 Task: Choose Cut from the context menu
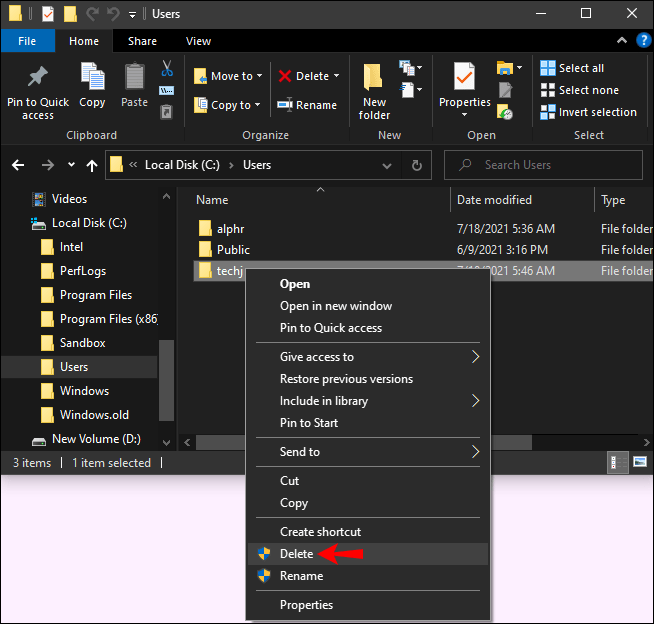coord(367,481)
